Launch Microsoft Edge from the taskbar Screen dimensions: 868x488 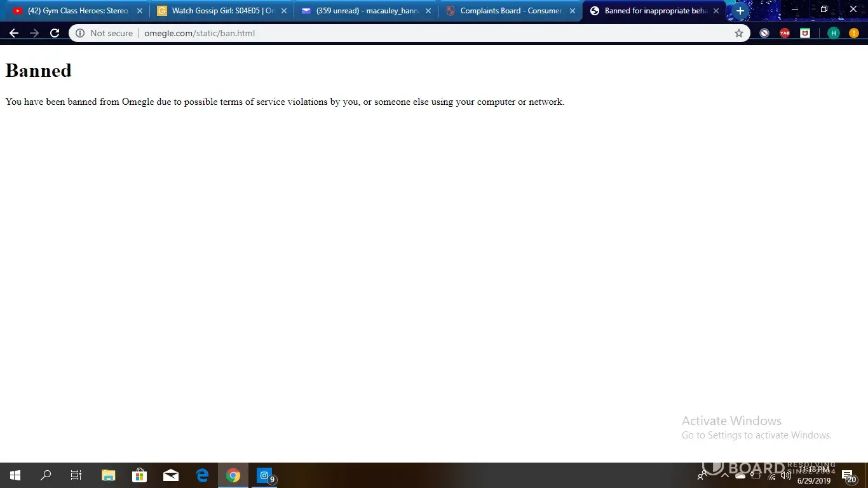202,475
